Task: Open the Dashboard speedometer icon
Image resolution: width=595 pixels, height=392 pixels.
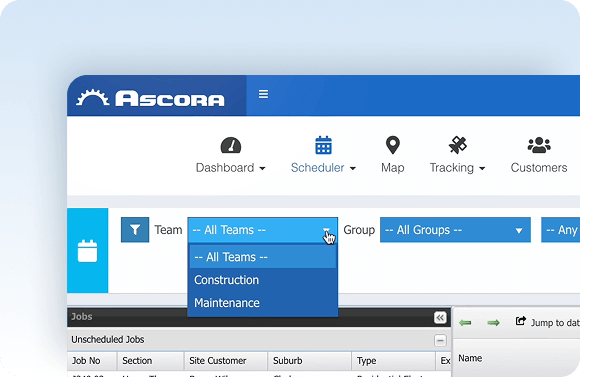Action: (x=231, y=145)
